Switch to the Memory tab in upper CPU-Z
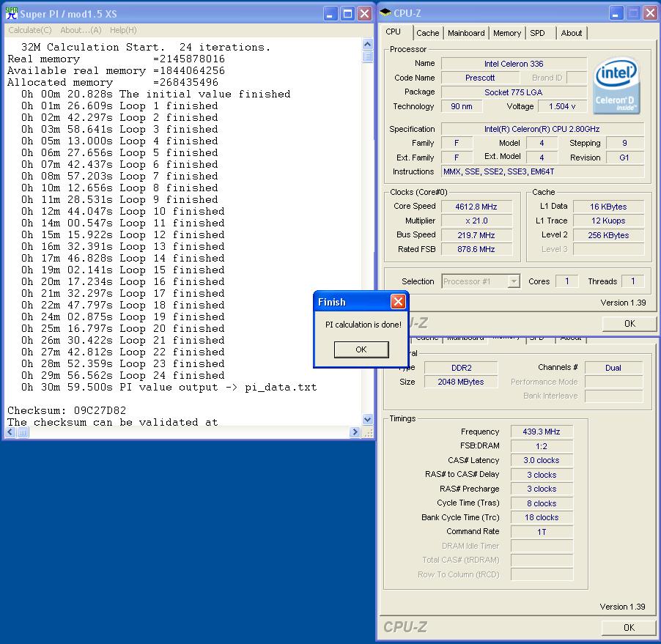Image resolution: width=661 pixels, height=644 pixels. [506, 33]
